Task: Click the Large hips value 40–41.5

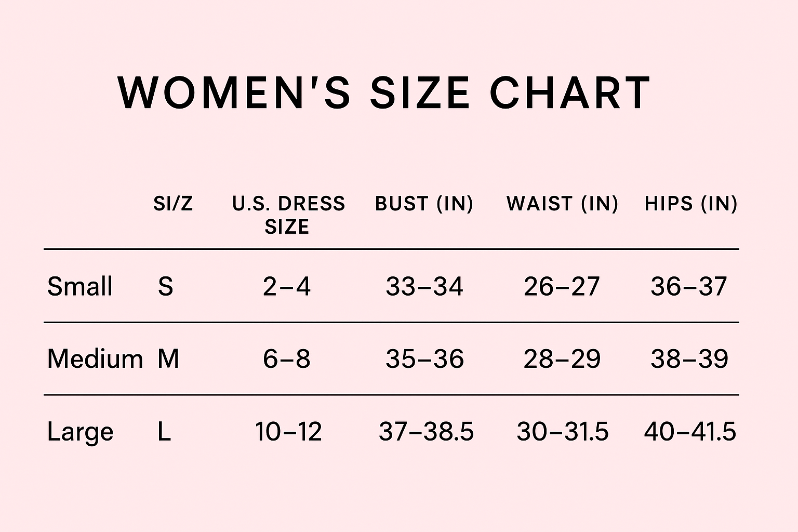Action: pyautogui.click(x=690, y=431)
